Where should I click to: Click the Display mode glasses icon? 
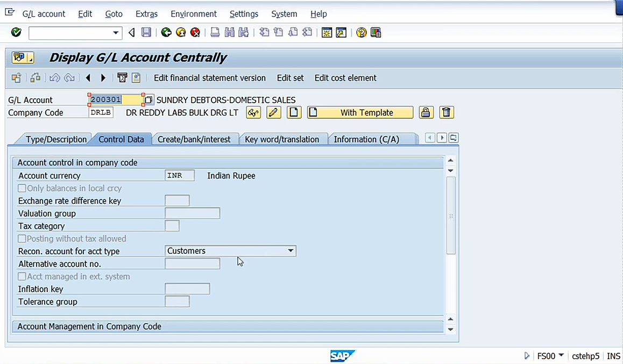(253, 112)
